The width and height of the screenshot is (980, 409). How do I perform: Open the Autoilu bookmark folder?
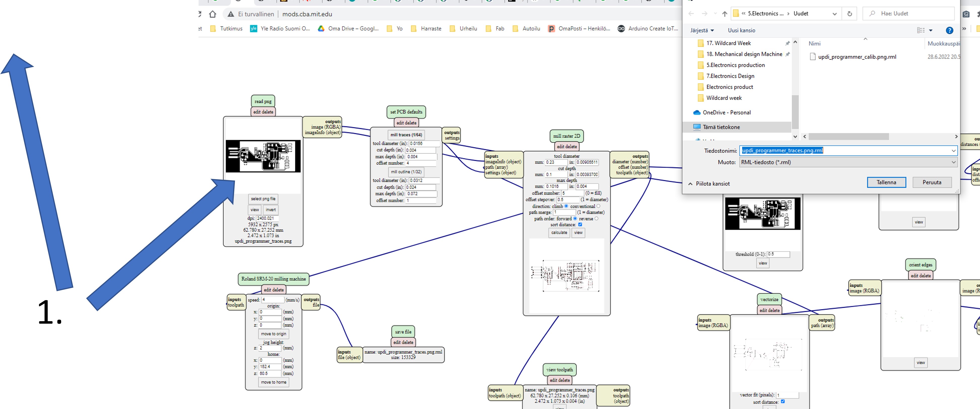pyautogui.click(x=526, y=28)
